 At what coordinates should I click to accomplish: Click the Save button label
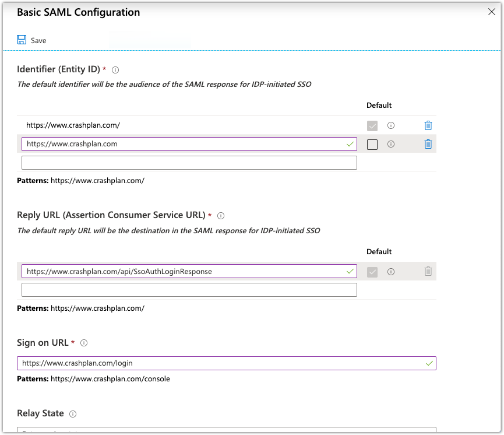tap(38, 41)
